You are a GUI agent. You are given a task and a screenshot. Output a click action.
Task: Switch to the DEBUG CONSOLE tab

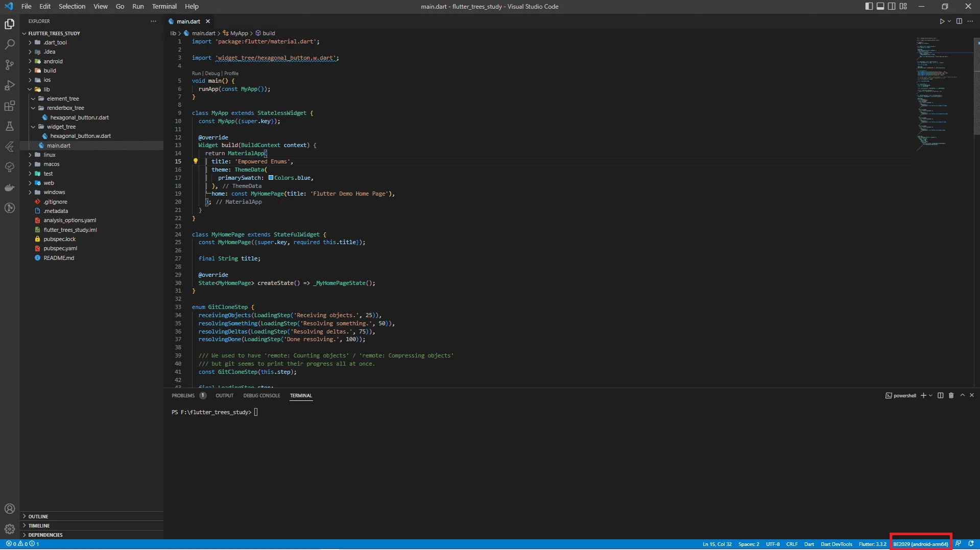[261, 396]
